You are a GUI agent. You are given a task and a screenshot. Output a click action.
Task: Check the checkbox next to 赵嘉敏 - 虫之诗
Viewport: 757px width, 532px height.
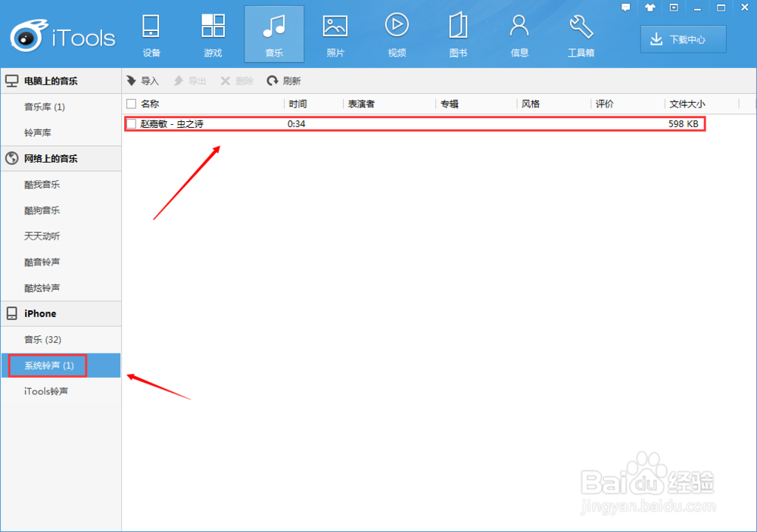pyautogui.click(x=132, y=123)
